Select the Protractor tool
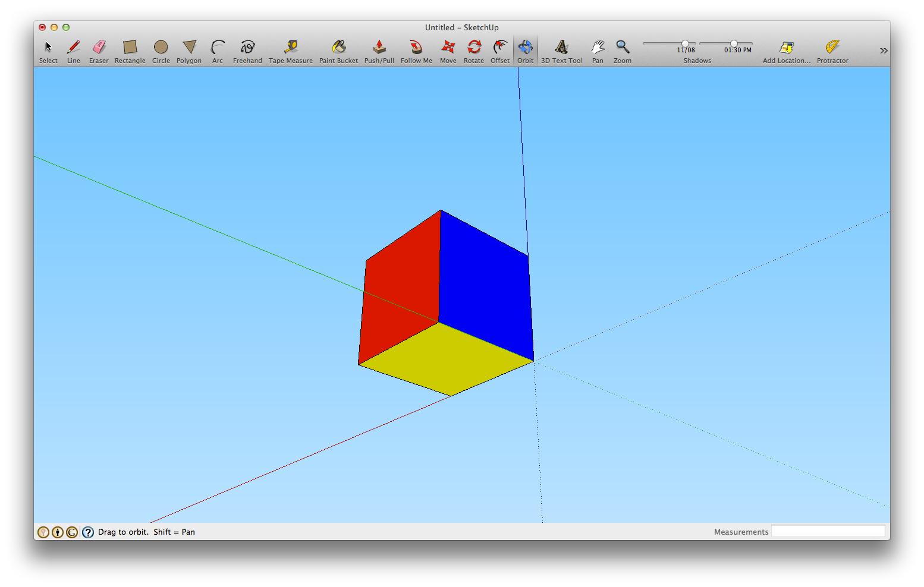This screenshot has height=587, width=924. [x=832, y=48]
